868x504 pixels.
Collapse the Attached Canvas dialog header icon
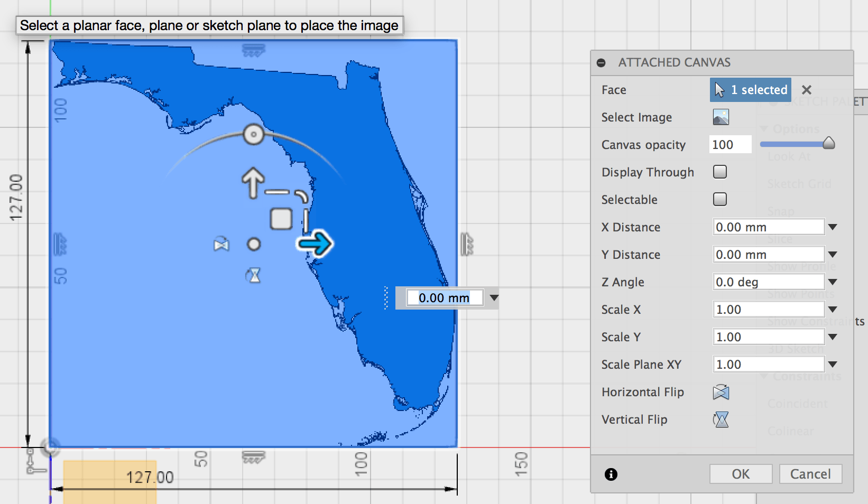(601, 63)
